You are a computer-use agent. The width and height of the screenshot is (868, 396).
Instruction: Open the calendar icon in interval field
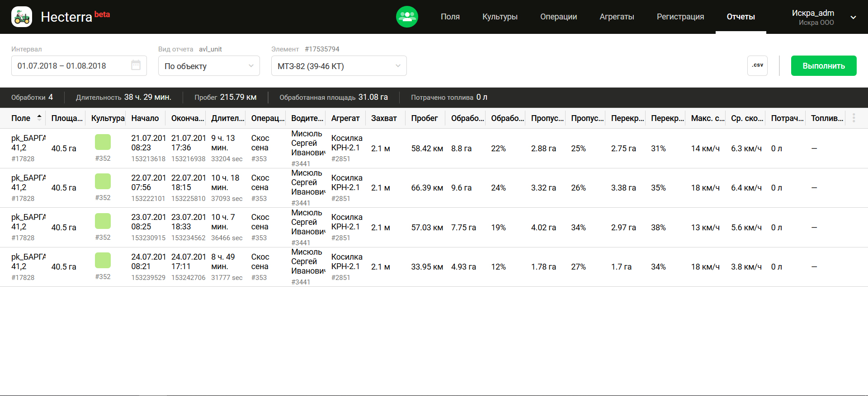(136, 65)
